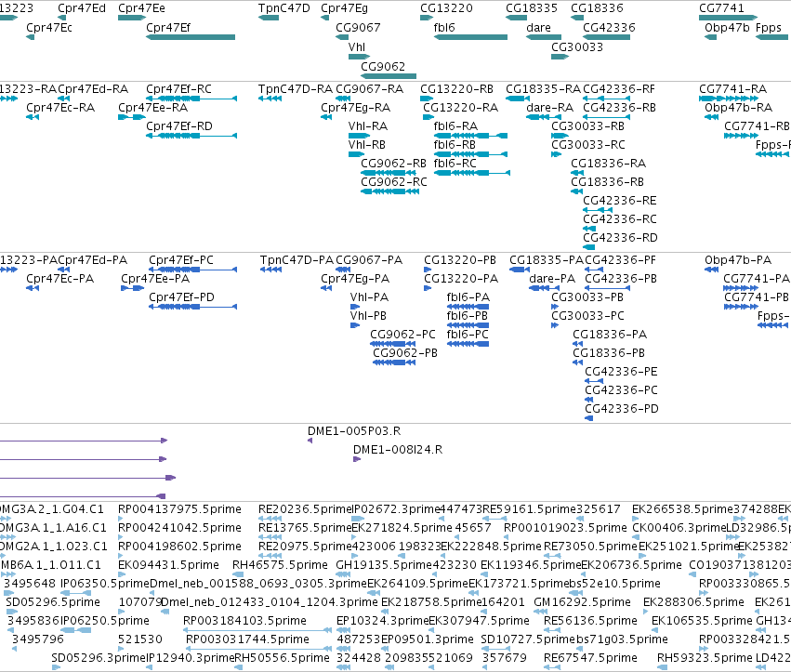Click the Obp47b gene label
The height and width of the screenshot is (672, 791).
point(727,28)
